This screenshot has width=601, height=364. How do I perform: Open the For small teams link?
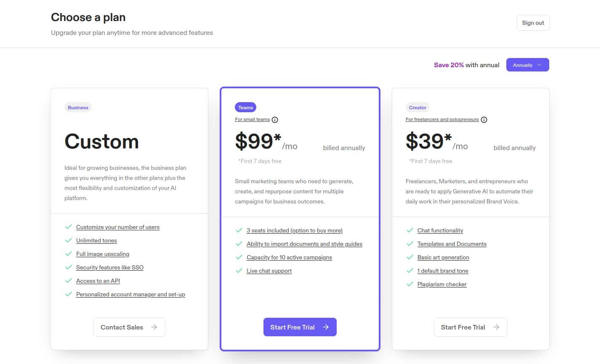click(252, 119)
